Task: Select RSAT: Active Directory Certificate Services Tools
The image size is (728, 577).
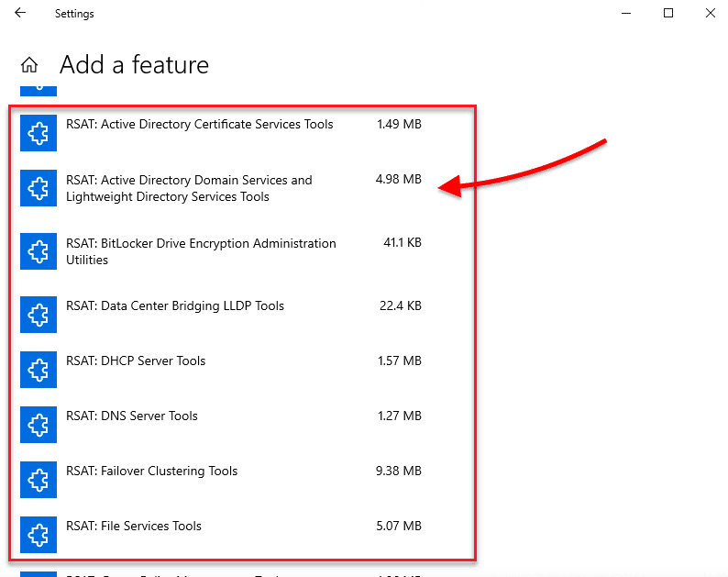Action: (200, 124)
